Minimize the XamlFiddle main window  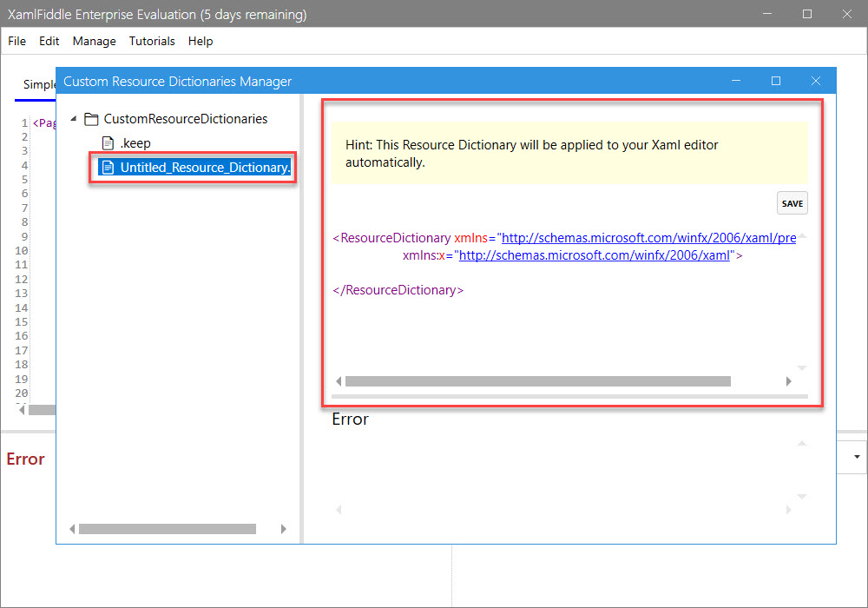tap(767, 14)
